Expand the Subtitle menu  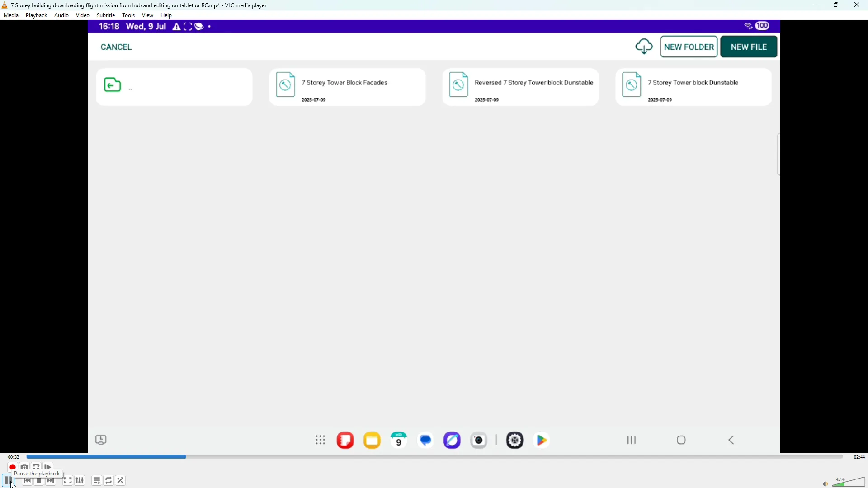(106, 15)
